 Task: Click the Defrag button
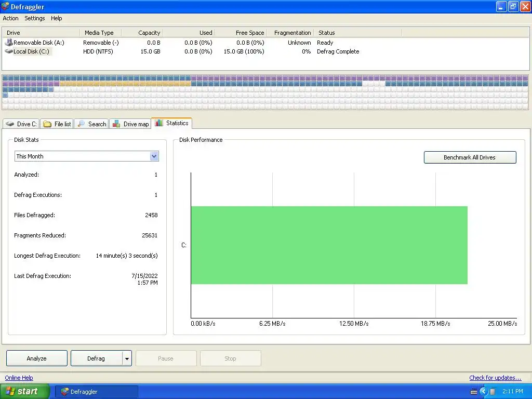(96, 358)
